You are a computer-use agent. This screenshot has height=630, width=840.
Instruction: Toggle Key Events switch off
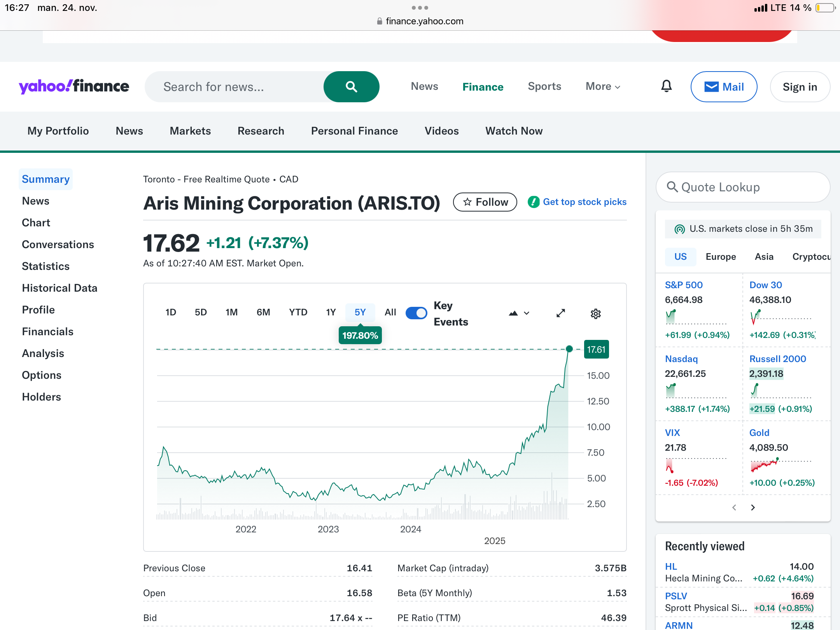416,313
